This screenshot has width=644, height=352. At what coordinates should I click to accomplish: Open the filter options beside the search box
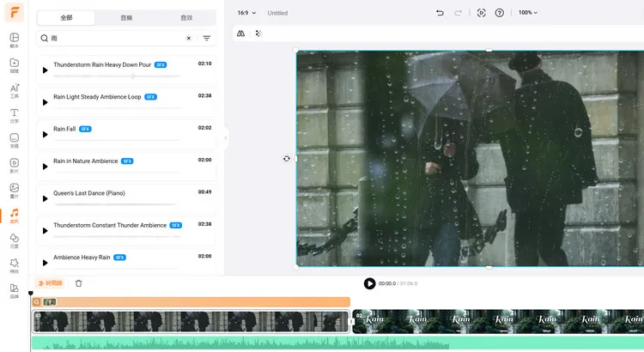(x=207, y=39)
